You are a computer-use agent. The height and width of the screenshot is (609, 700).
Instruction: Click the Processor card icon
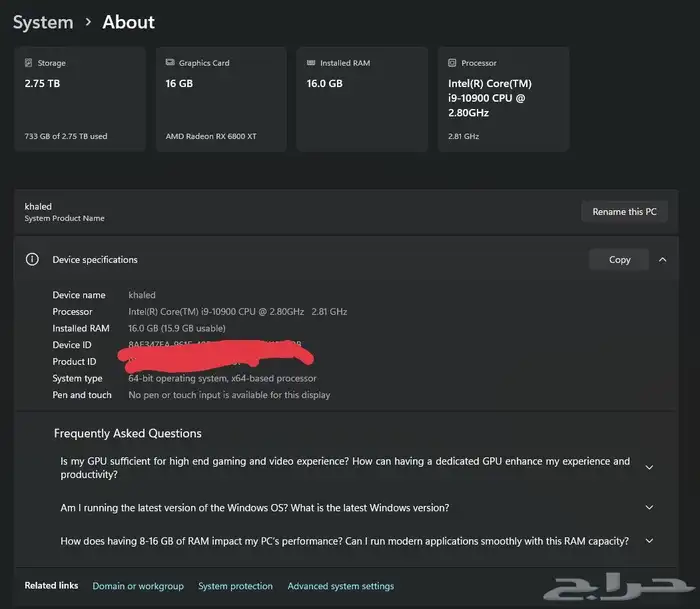[x=452, y=63]
